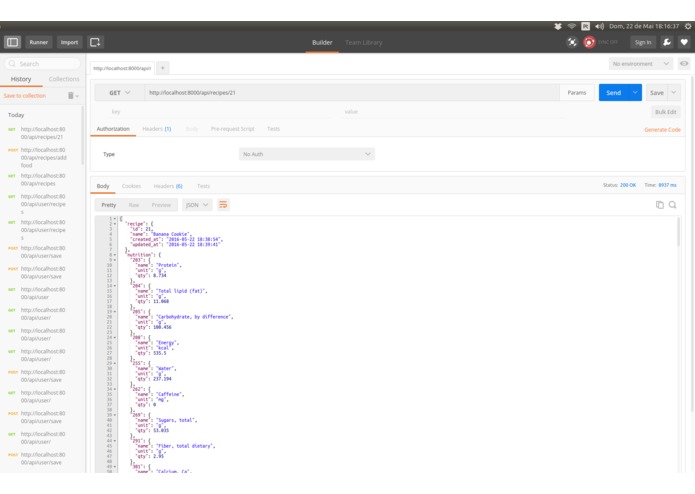Select the Raw response view

[134, 205]
